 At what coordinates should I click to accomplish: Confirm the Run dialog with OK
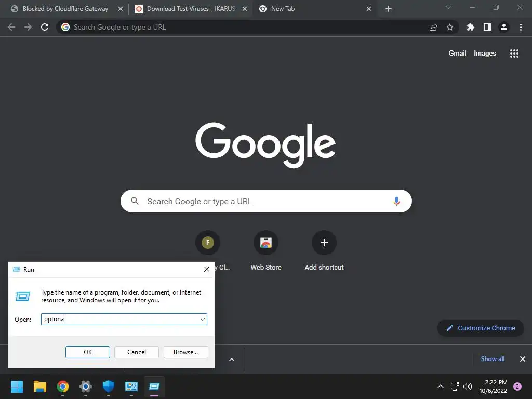point(87,352)
